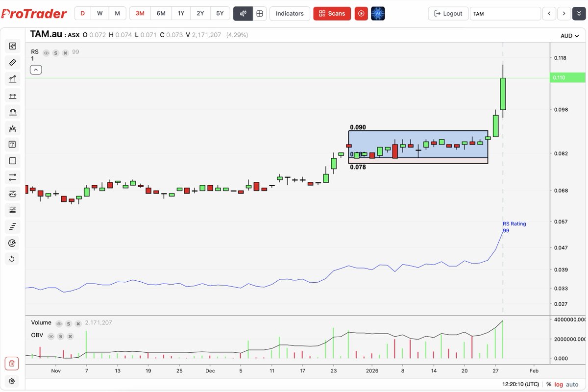Select the Text annotation tool
This screenshot has width=588, height=392.
tap(12, 145)
